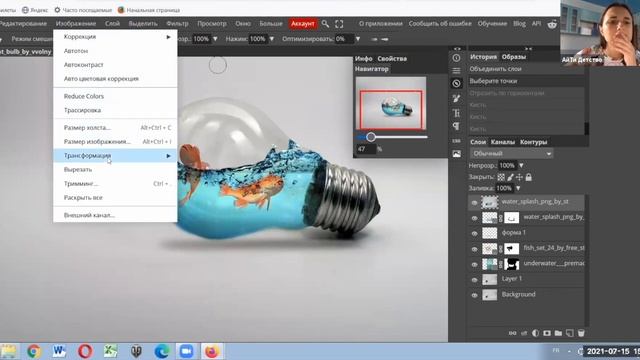Toggle the lock position move icon
640x360 pixels.
click(x=519, y=177)
